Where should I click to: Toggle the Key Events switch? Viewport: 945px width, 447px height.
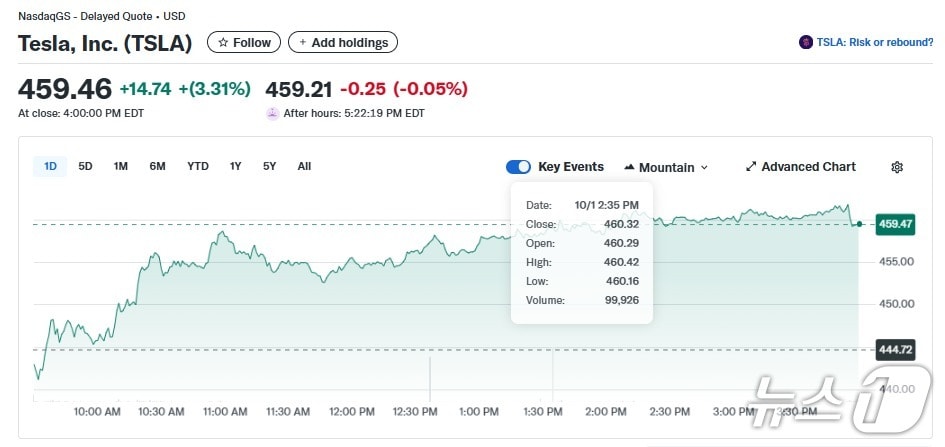(518, 167)
